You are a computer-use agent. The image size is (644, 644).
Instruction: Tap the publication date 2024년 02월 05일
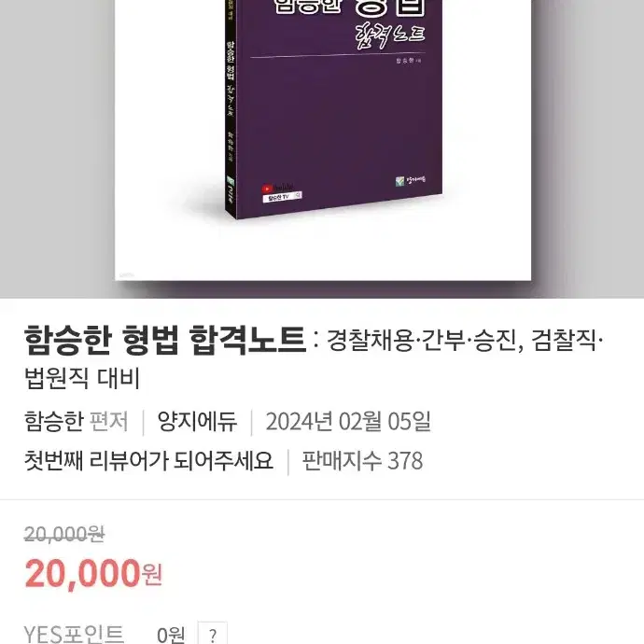[x=348, y=421]
